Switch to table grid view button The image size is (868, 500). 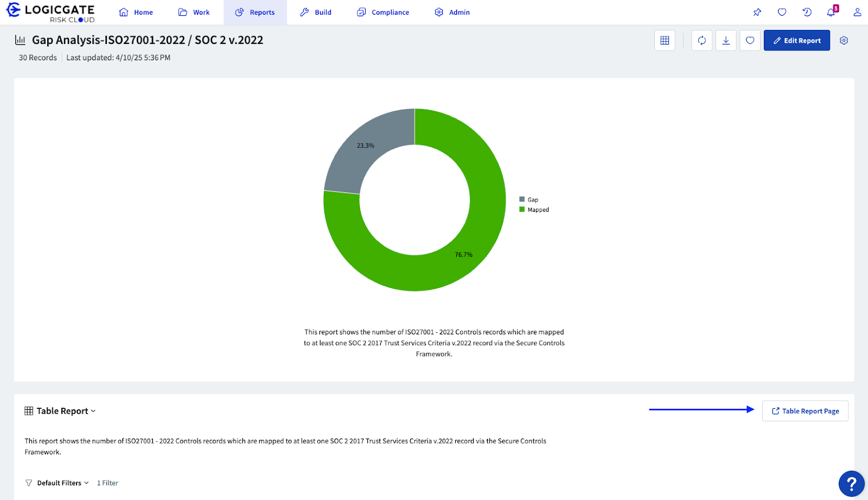[x=665, y=40]
